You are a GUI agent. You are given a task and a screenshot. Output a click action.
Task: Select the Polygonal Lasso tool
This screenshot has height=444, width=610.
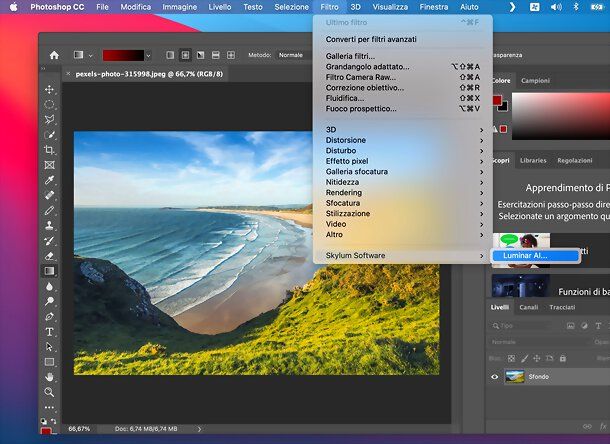tap(49, 119)
